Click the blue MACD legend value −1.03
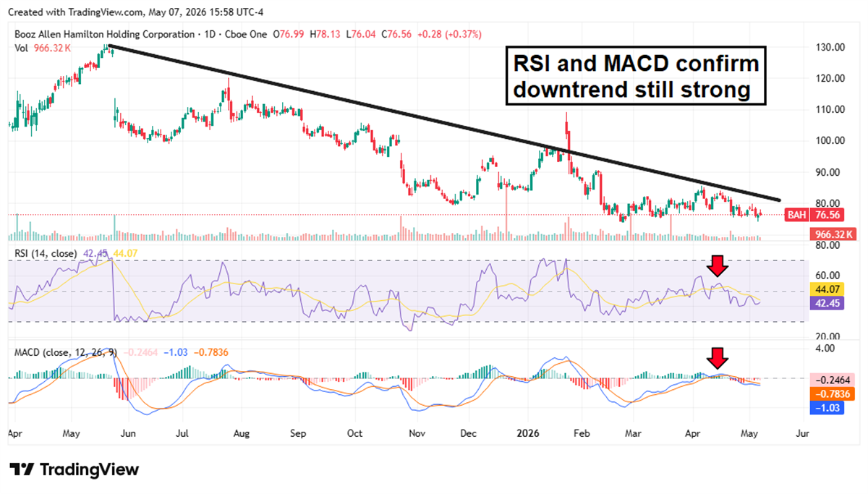The width and height of the screenshot is (868, 494). (x=176, y=352)
